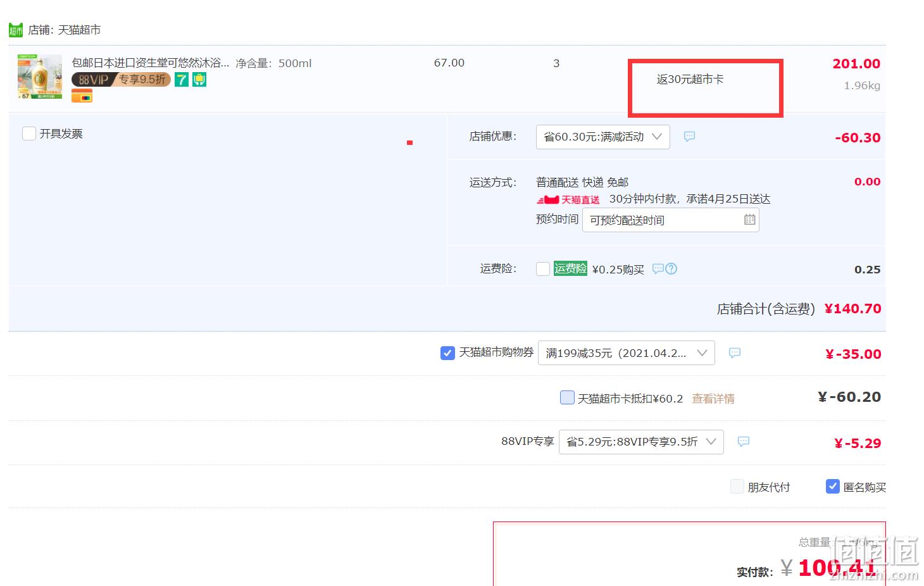Open the product title 包邮日本进口资生堂可悠然沐浴

pyautogui.click(x=151, y=63)
